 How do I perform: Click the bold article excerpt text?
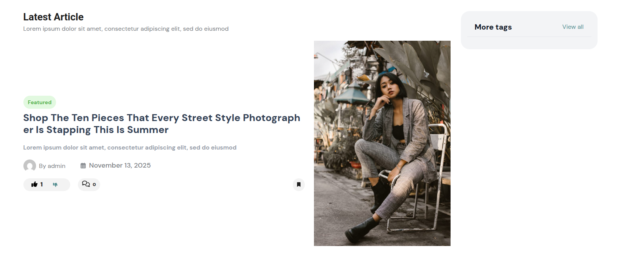tap(130, 148)
